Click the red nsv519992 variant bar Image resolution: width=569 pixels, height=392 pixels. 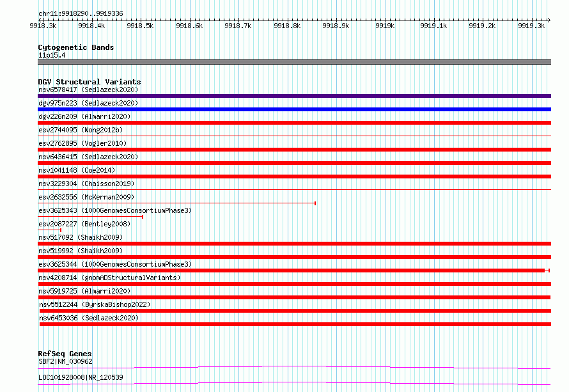pos(294,257)
